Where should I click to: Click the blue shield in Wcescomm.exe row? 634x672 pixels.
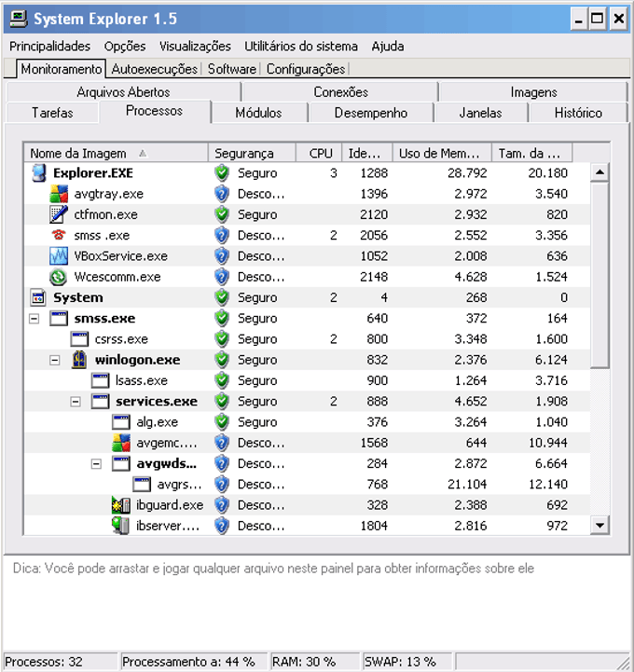tap(222, 277)
